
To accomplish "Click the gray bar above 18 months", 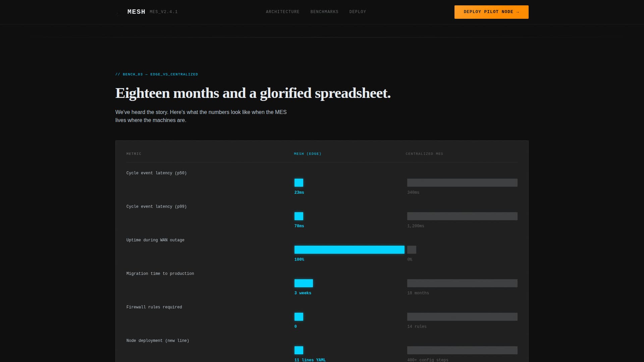I will [462, 283].
